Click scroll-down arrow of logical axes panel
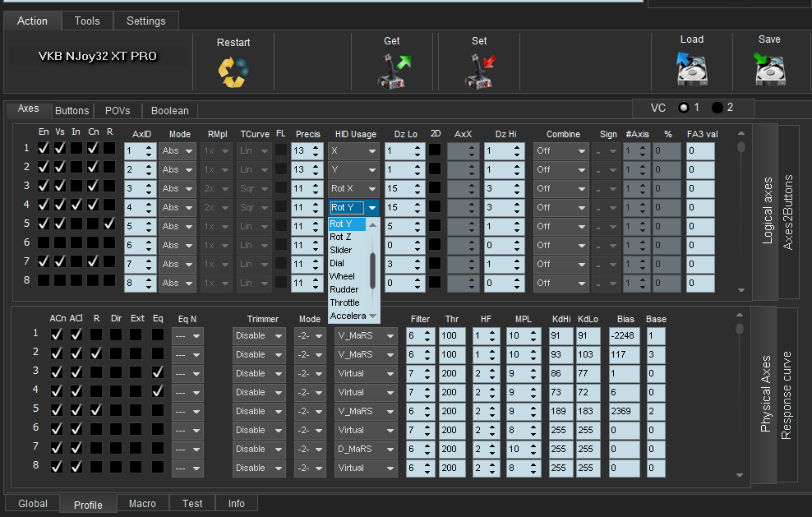Viewport: 812px width, 517px height. point(741,290)
